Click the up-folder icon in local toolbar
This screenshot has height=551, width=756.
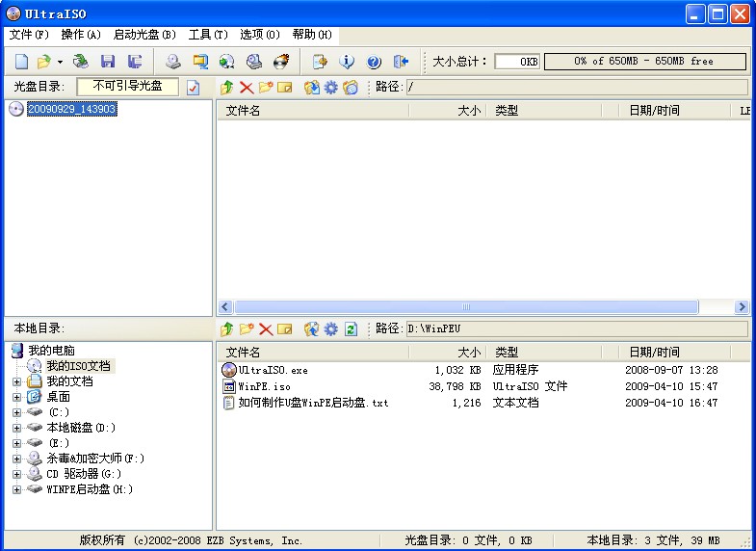(x=227, y=329)
